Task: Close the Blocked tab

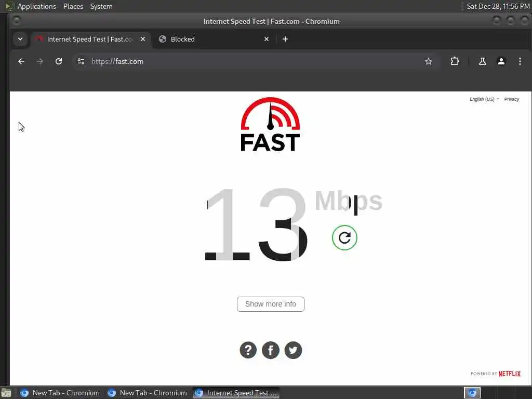Action: click(x=267, y=39)
